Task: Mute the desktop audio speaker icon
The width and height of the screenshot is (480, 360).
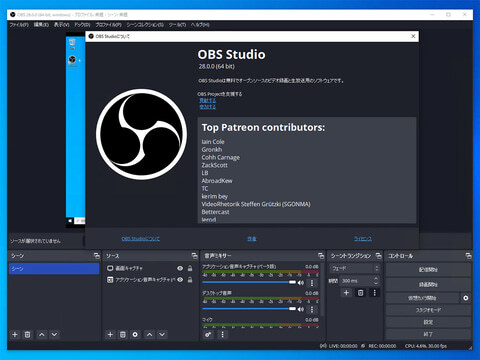Action: pos(301,309)
